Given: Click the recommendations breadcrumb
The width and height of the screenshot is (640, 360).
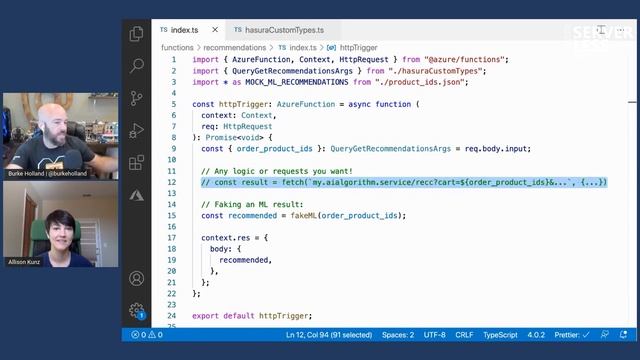Looking at the screenshot, I should (x=235, y=47).
